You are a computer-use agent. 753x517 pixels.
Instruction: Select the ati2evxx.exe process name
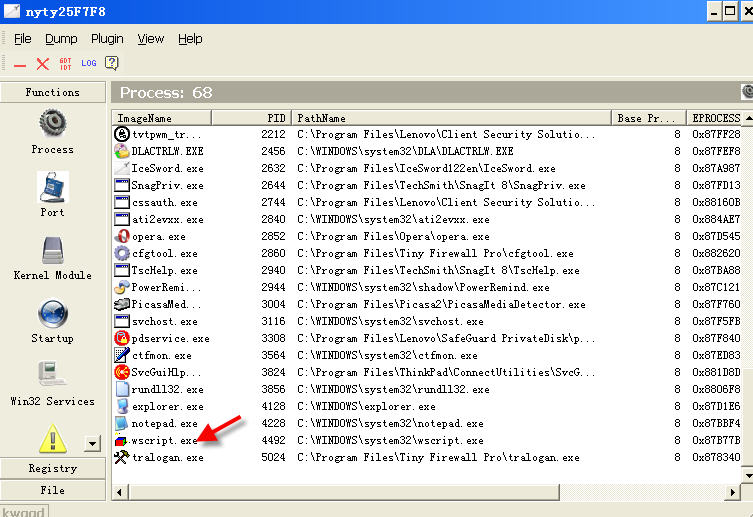pos(168,219)
